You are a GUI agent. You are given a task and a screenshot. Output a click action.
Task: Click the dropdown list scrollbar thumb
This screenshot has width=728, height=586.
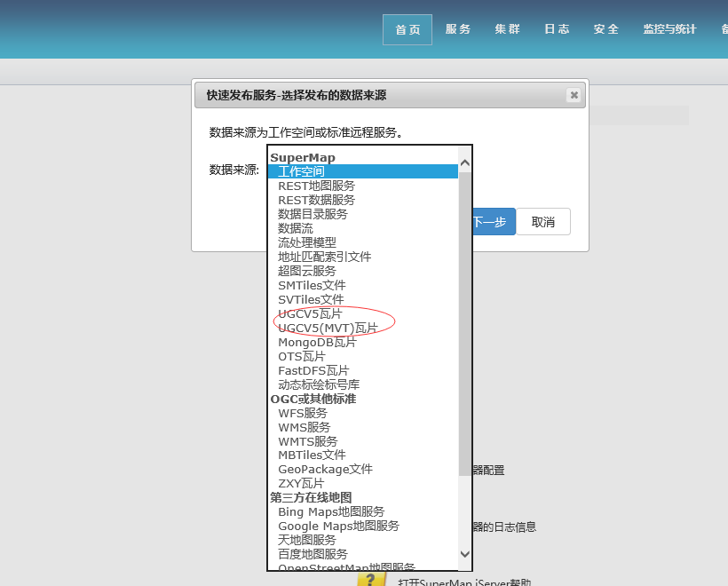click(x=464, y=324)
